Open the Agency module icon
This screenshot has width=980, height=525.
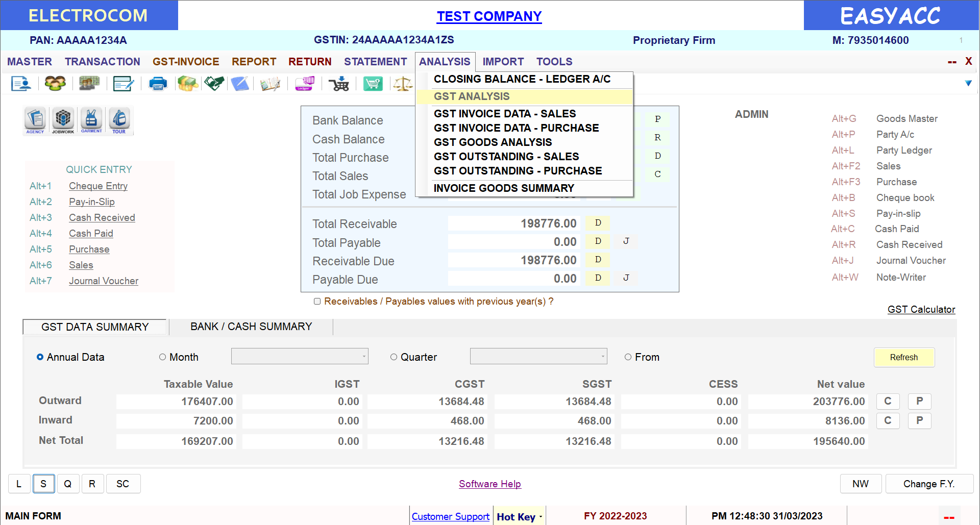(35, 120)
